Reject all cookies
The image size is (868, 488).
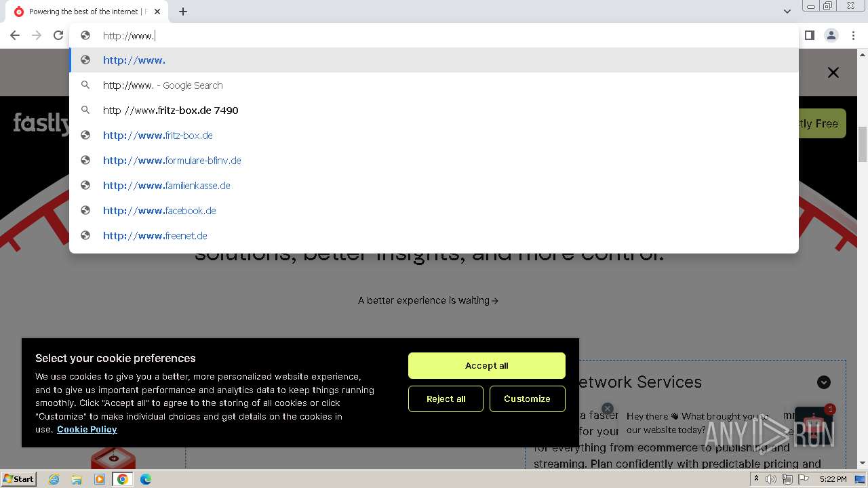click(446, 399)
